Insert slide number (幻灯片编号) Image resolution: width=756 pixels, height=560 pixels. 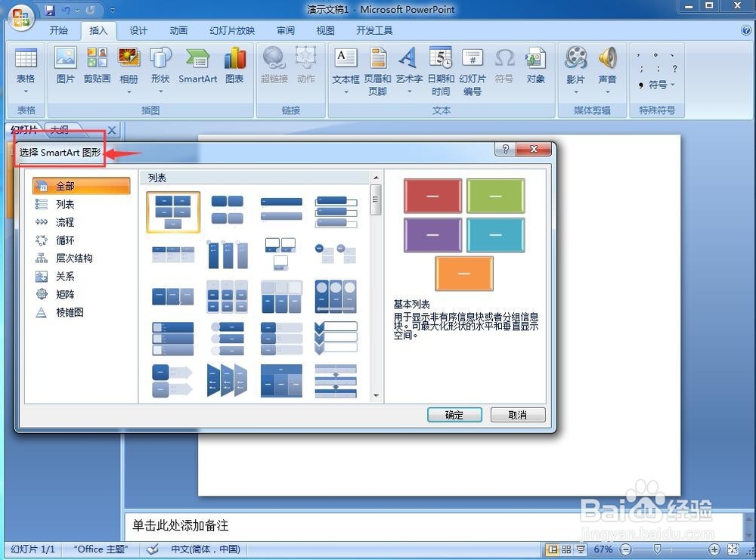472,70
